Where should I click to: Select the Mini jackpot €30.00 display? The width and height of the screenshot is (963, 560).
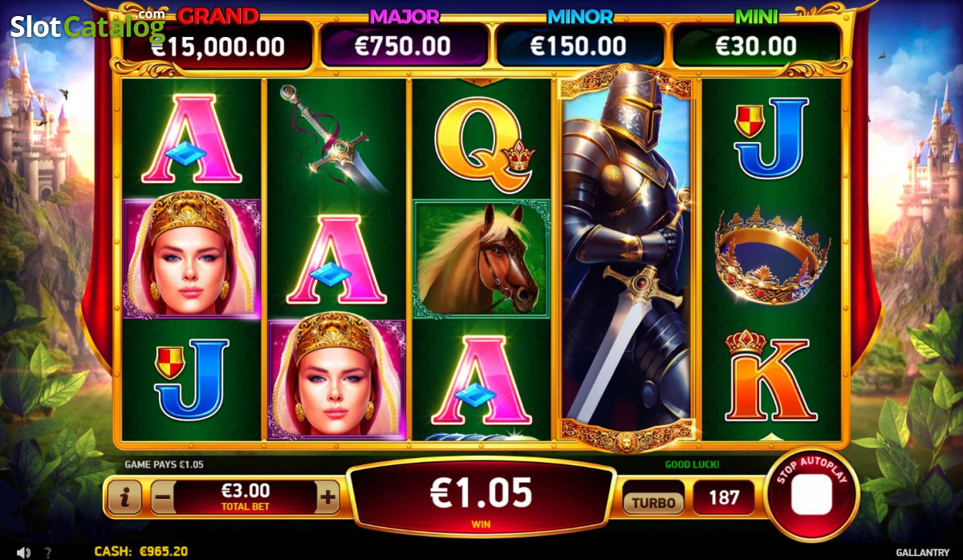(x=756, y=46)
